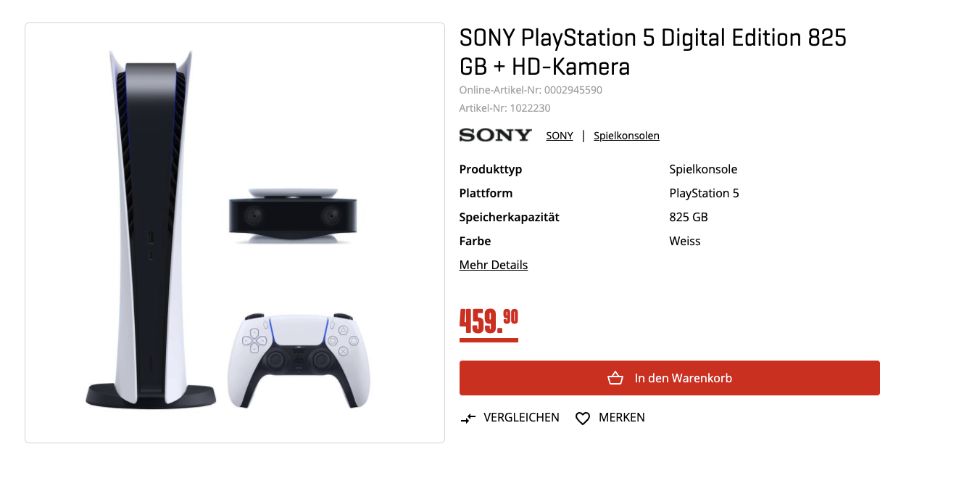Image resolution: width=980 pixels, height=481 pixels.
Task: Click the DualSense controller in product image
Action: tap(299, 358)
